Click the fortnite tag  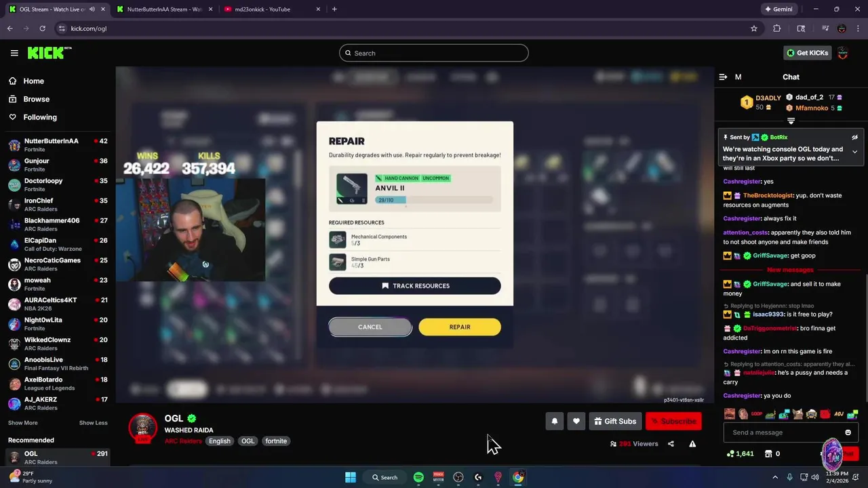click(x=276, y=441)
